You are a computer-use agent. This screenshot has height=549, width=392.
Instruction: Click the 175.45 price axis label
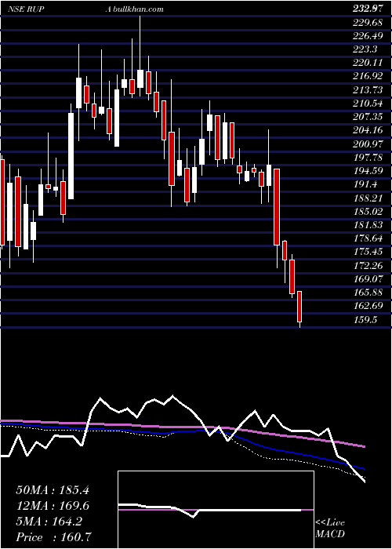[368, 252]
